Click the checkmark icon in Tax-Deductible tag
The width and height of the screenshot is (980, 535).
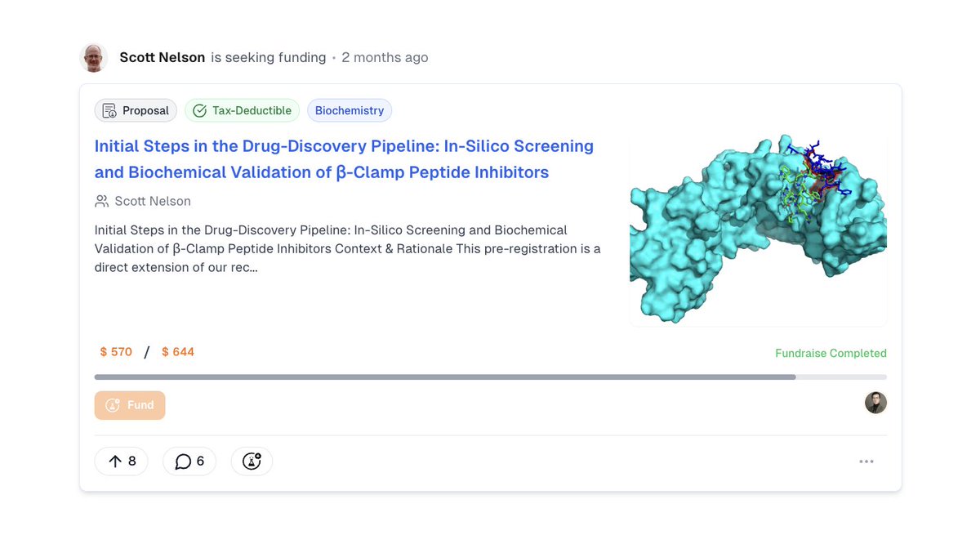coord(199,110)
